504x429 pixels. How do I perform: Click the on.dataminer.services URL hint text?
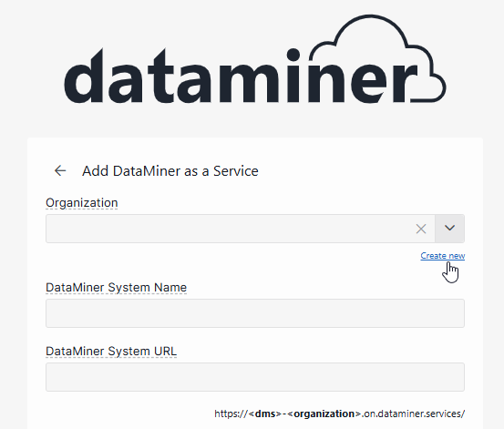(x=339, y=414)
